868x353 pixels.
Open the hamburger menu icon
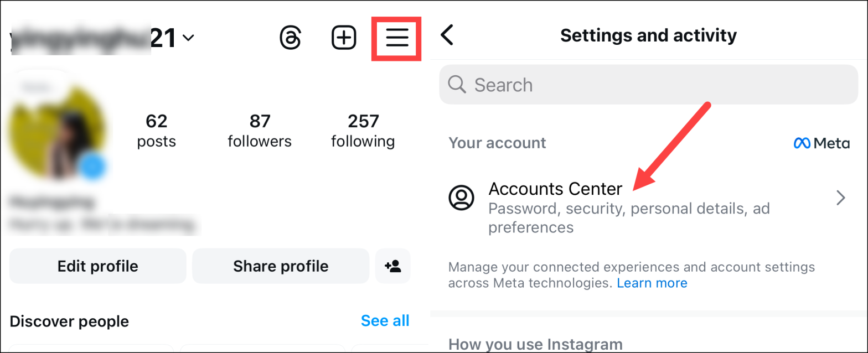[396, 38]
